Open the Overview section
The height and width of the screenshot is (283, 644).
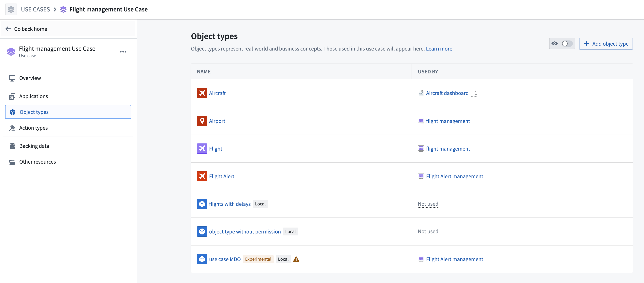[x=30, y=78]
